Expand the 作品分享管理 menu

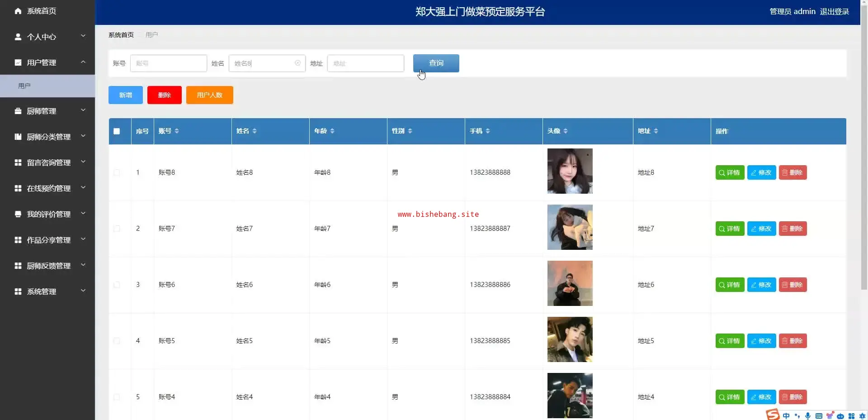pyautogui.click(x=47, y=240)
